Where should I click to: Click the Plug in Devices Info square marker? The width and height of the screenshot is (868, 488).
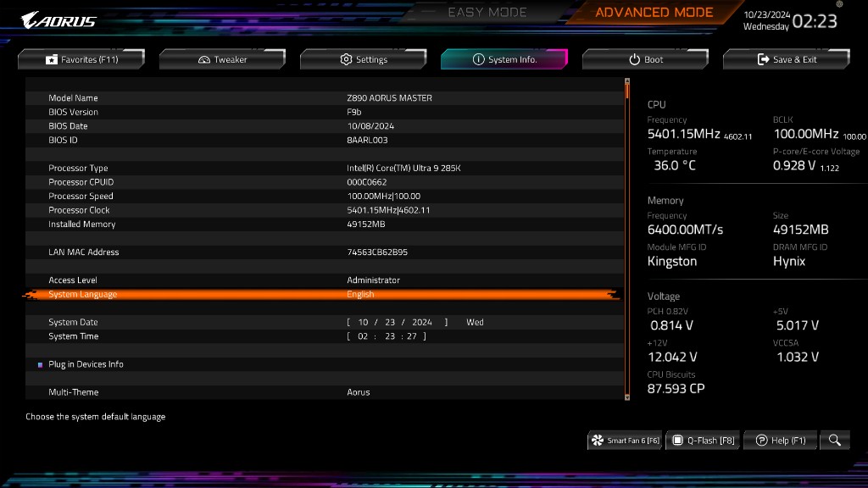click(40, 364)
